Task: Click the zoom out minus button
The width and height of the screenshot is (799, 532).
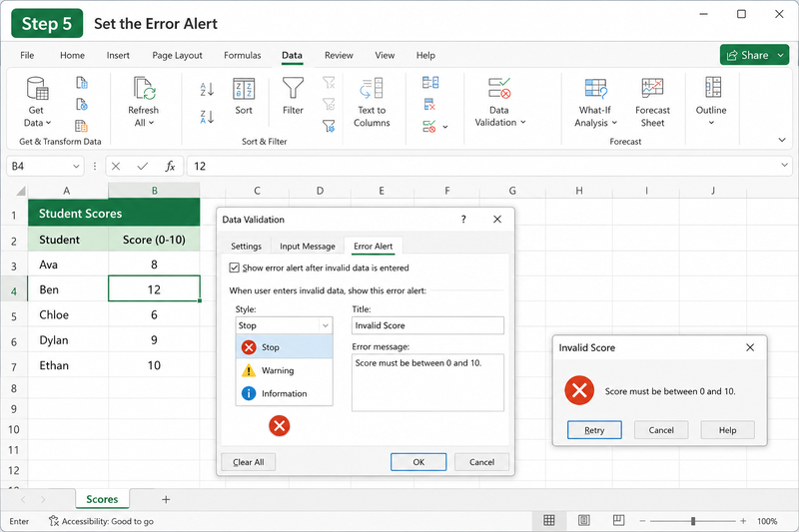Action: pyautogui.click(x=643, y=521)
